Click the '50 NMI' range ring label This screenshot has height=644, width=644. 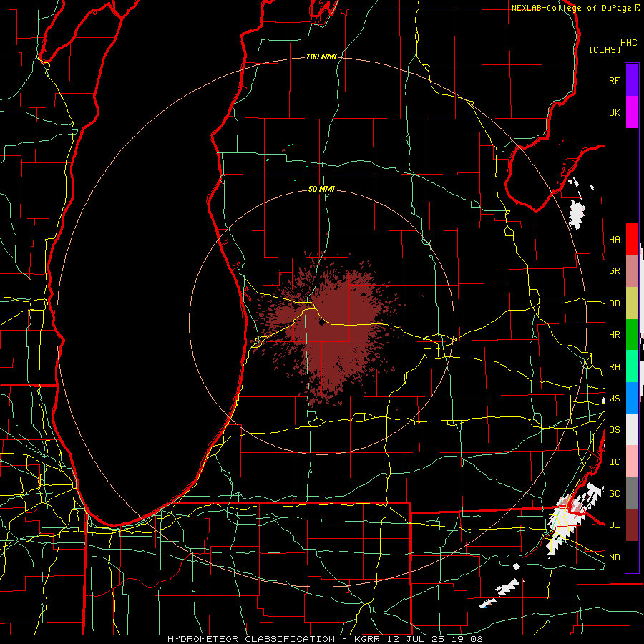pos(321,189)
